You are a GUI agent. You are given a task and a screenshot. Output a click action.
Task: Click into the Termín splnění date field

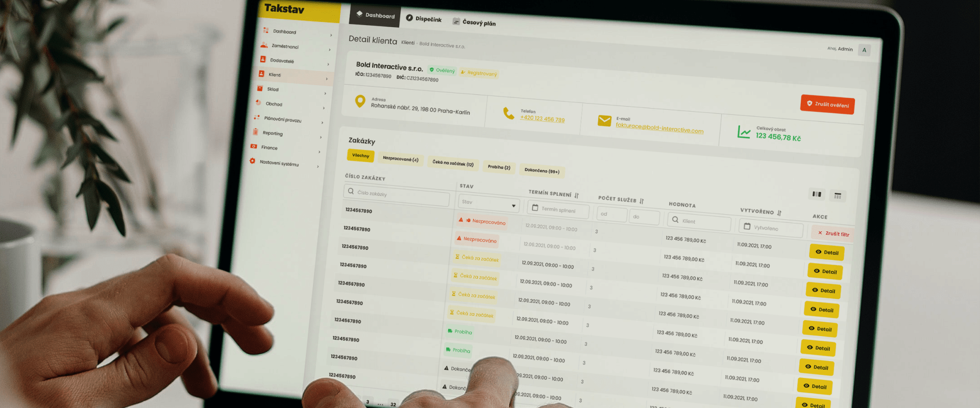tap(558, 209)
